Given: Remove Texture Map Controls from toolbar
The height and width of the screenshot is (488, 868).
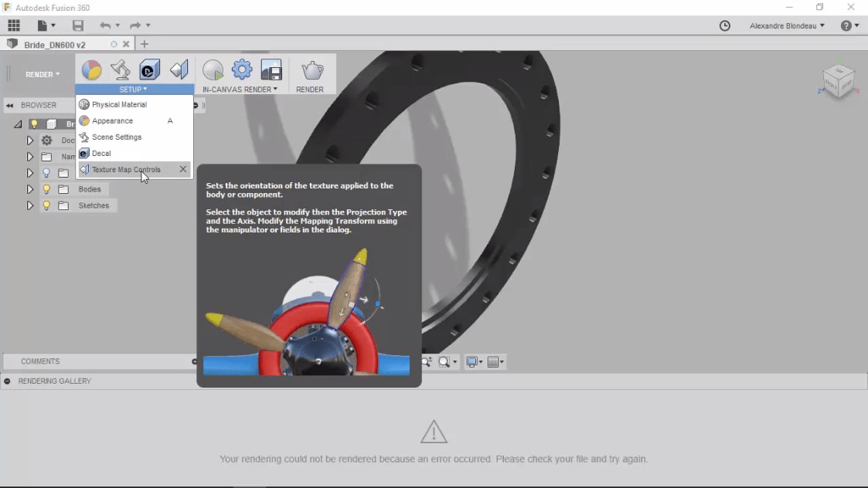Looking at the screenshot, I should (x=182, y=169).
